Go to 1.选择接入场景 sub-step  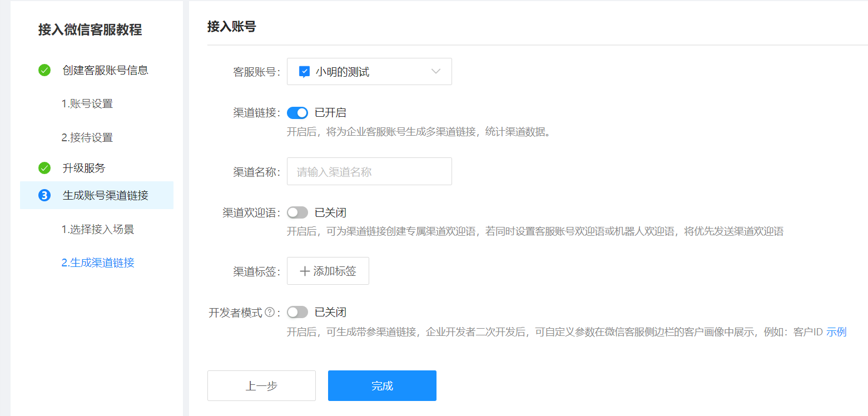click(x=98, y=229)
